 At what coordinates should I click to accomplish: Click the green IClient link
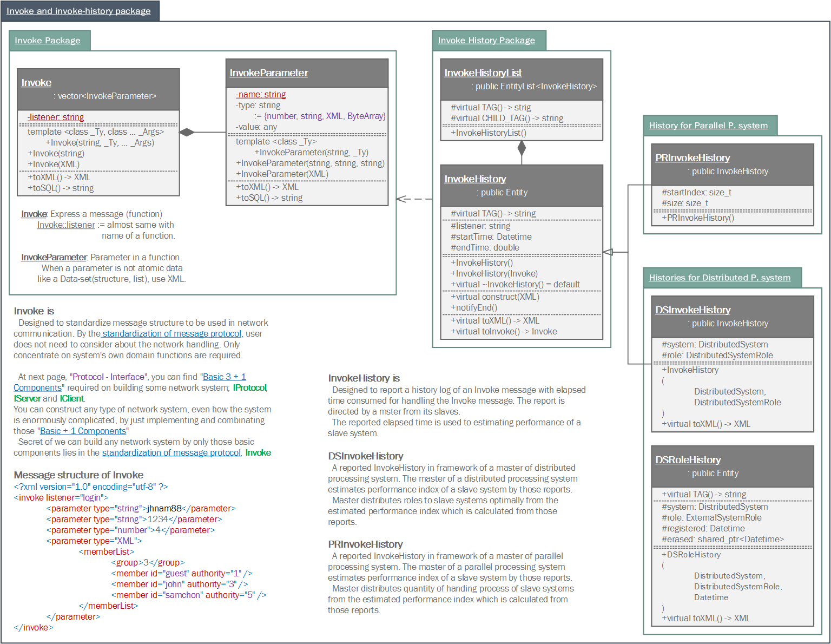pos(71,398)
